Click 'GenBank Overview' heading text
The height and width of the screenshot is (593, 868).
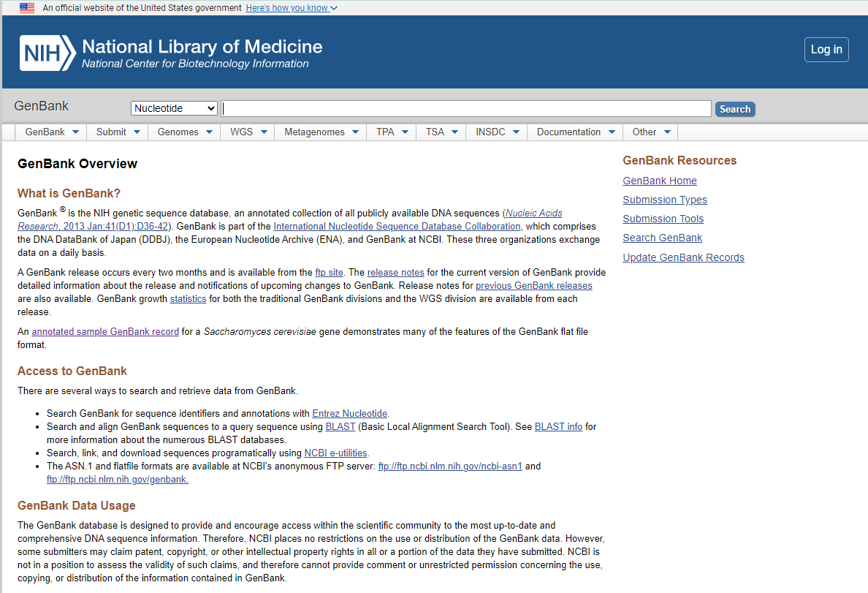point(77,164)
